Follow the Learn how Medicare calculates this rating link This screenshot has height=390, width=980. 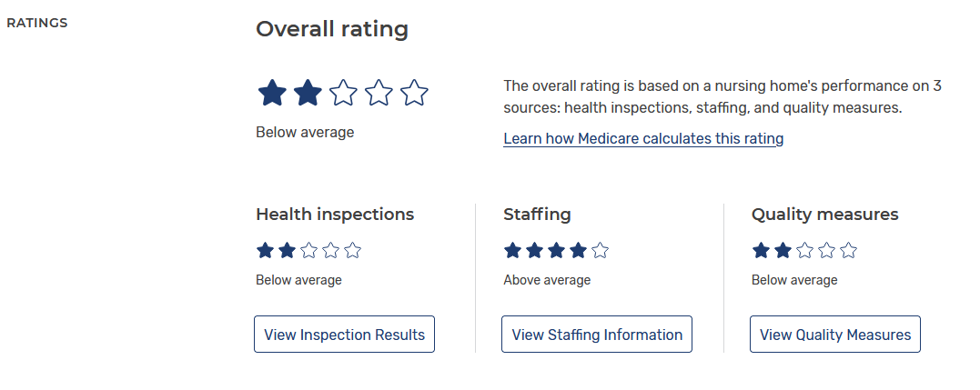(643, 139)
